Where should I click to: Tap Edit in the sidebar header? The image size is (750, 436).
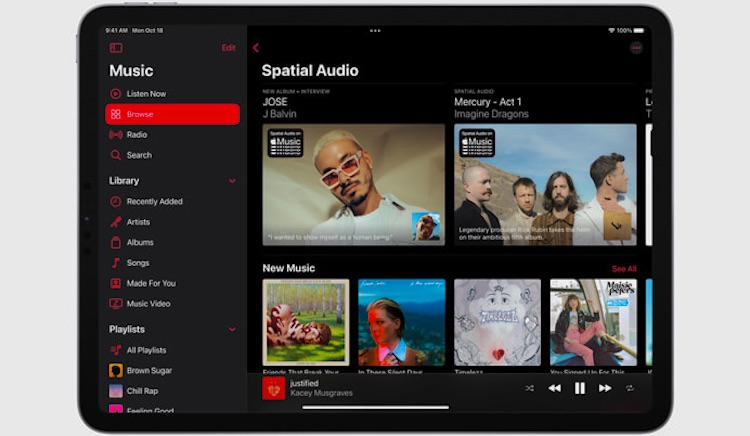(x=229, y=48)
